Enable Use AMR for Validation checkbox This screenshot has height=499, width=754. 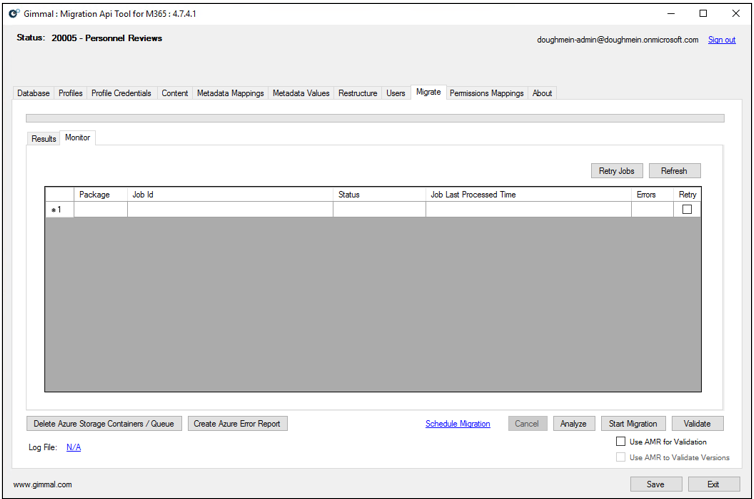tap(621, 441)
